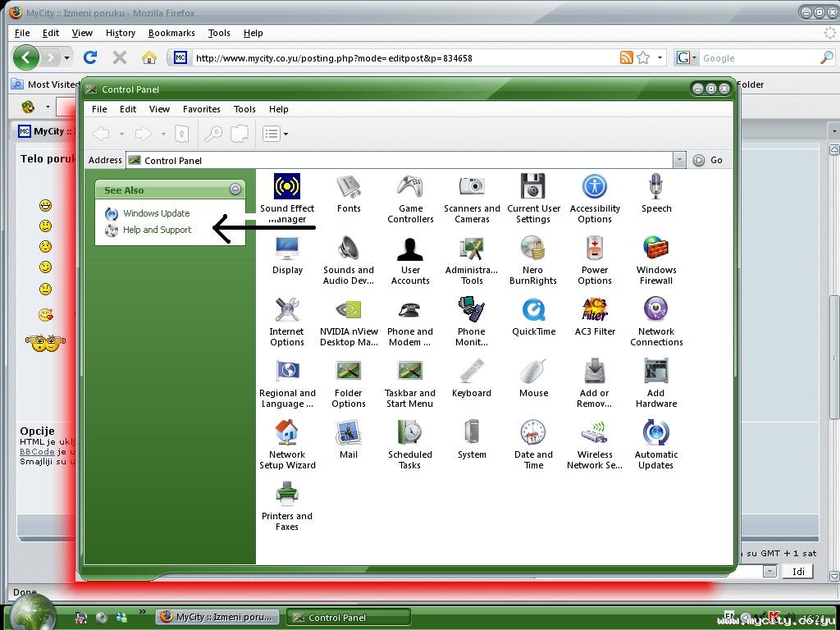Open Firefox History menu
The image size is (840, 630).
coord(120,33)
